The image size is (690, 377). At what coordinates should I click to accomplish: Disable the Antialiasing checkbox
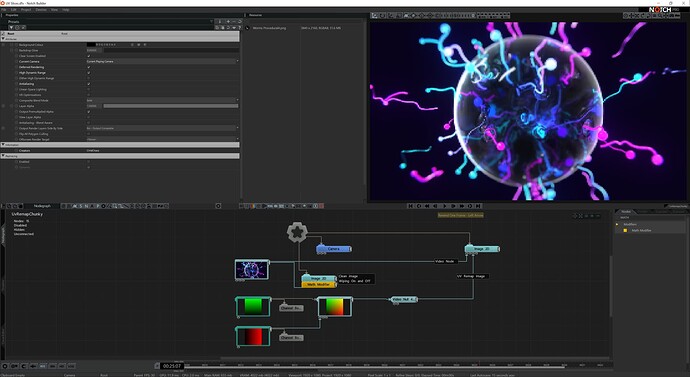coord(88,84)
